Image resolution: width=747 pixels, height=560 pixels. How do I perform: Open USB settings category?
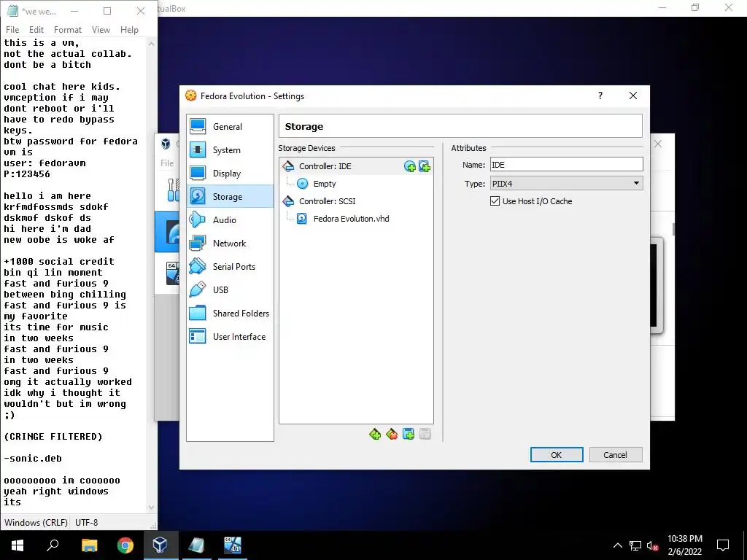(230, 290)
